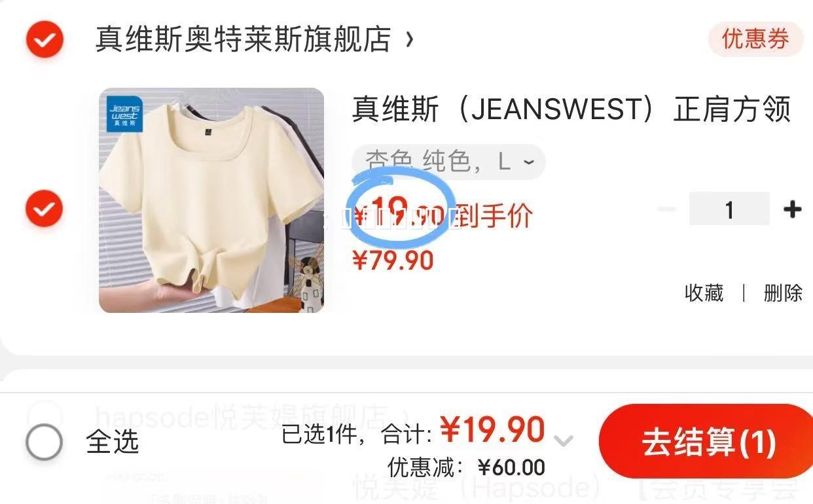Open the 优惠券 coupon tag
The width and height of the screenshot is (813, 504).
(755, 39)
